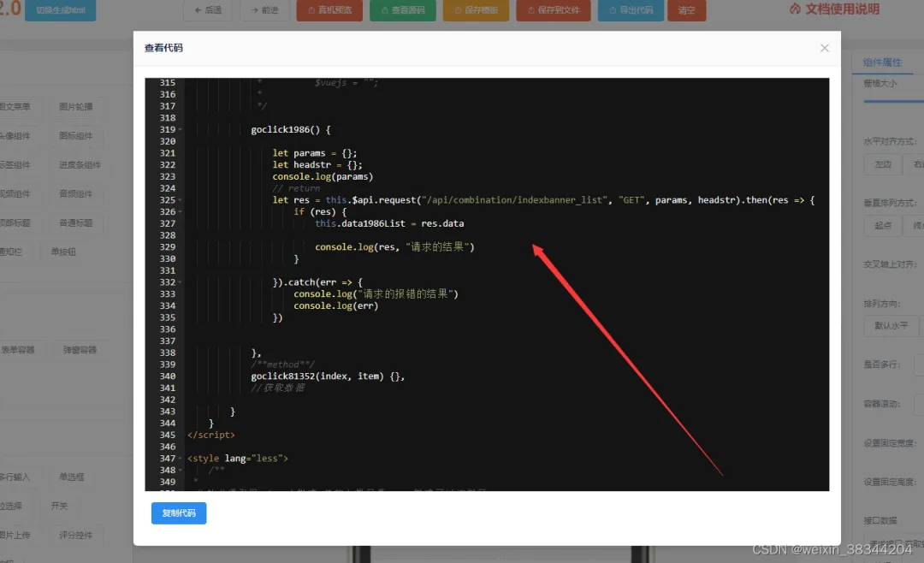Click the '//获取数据' comment line

pos(277,388)
